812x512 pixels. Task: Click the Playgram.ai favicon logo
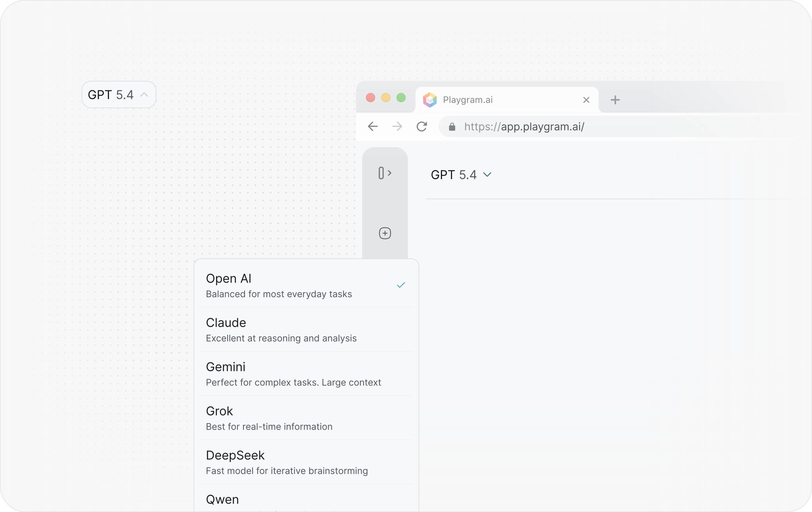(x=430, y=100)
